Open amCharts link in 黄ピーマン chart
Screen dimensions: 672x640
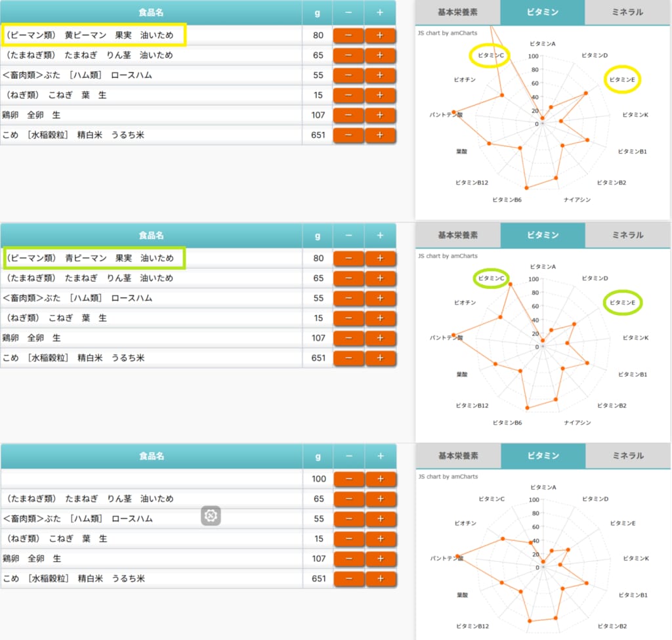[x=448, y=33]
